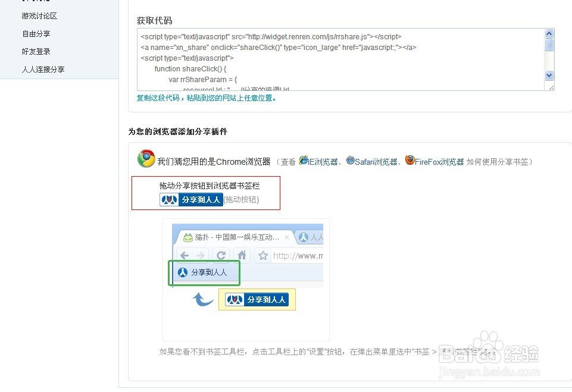
Task: Click inside the 获取代码 code textarea
Action: [340, 59]
